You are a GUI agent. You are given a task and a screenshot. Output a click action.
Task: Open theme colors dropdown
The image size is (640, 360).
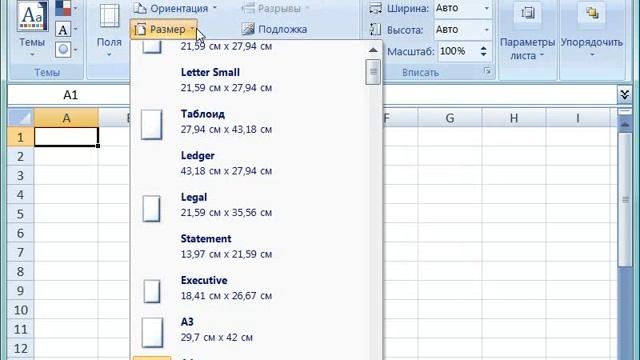pos(67,8)
